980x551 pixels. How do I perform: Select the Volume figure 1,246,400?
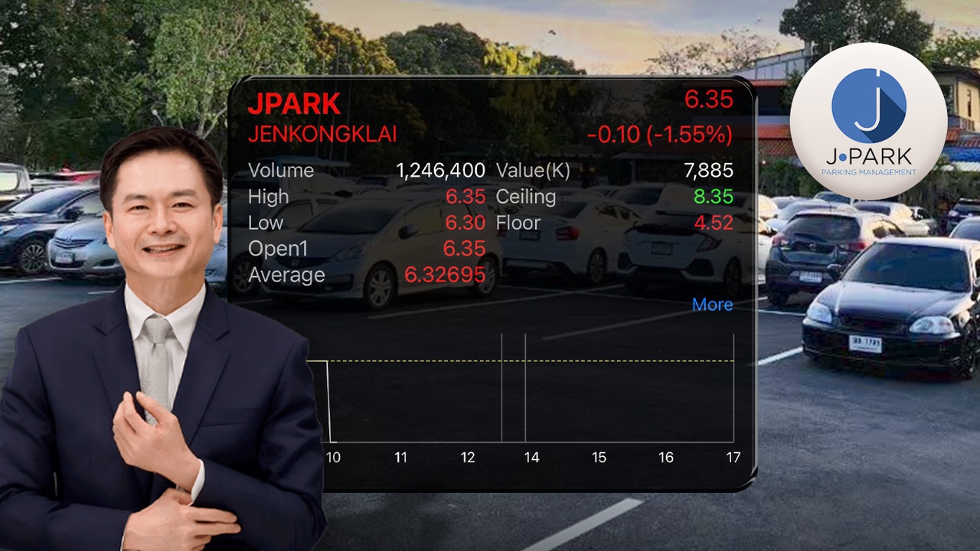(x=440, y=171)
